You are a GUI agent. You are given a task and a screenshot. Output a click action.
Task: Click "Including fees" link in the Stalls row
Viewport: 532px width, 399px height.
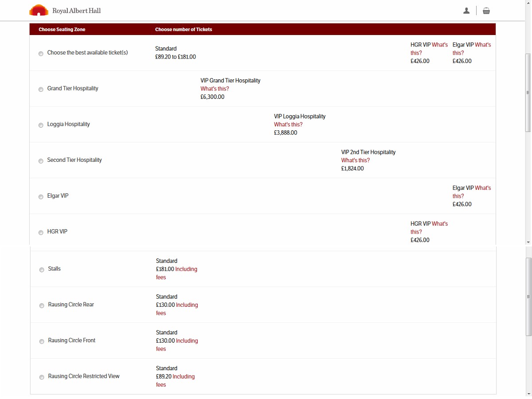176,273
